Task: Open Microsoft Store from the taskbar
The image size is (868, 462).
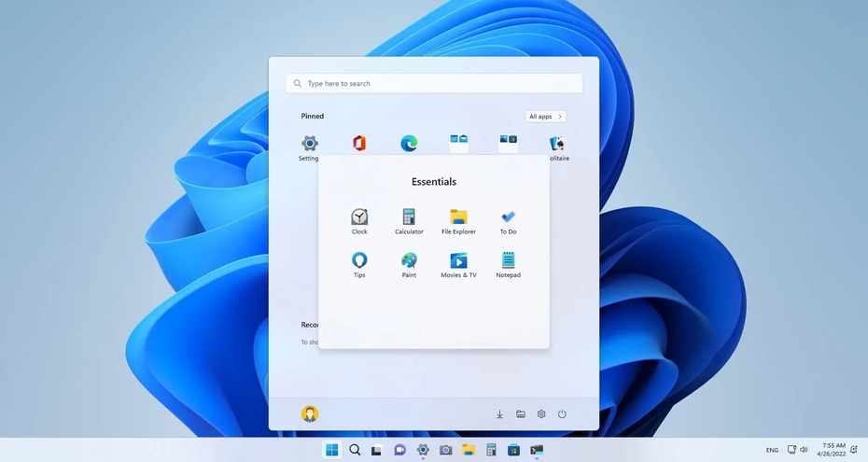Action: click(513, 450)
